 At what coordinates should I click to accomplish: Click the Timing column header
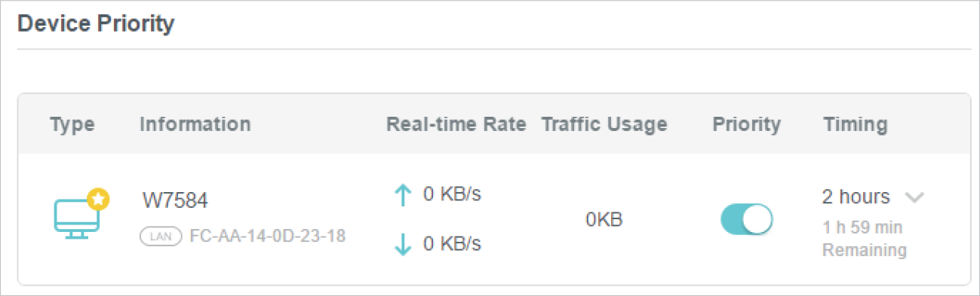tap(856, 124)
